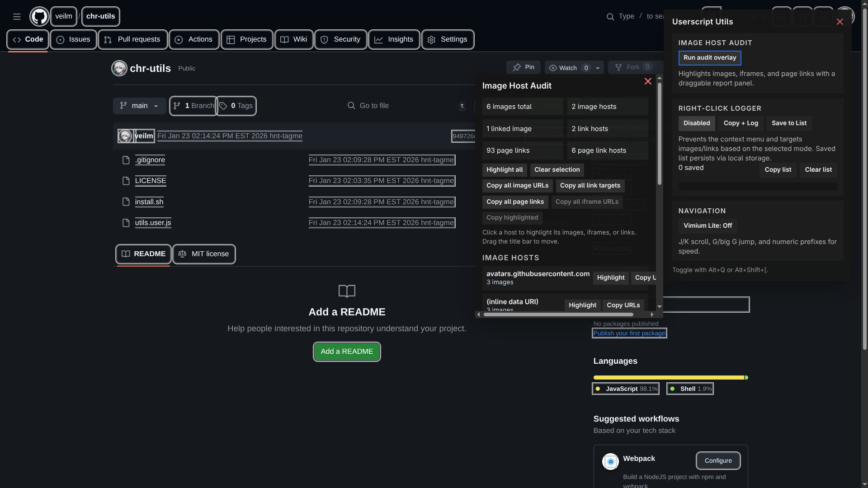Switch to the MIT license tab
Screen dimensions: 868x488
click(x=204, y=254)
